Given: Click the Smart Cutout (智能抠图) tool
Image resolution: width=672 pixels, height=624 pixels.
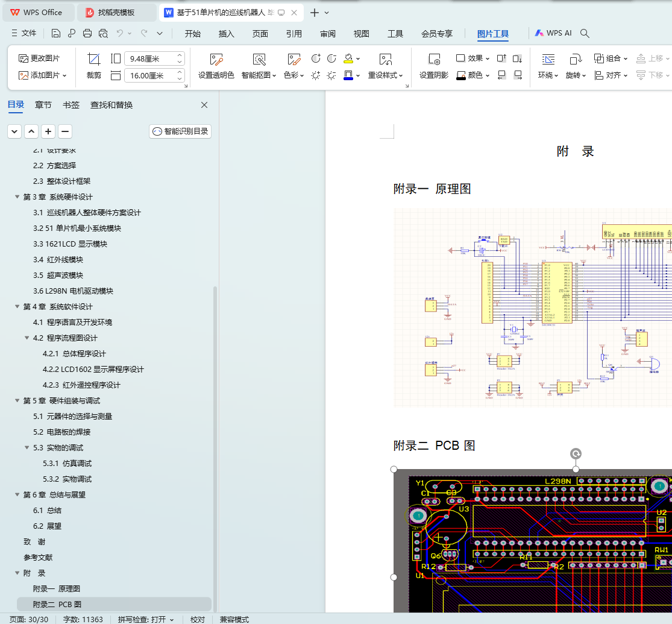Looking at the screenshot, I should coord(259,66).
